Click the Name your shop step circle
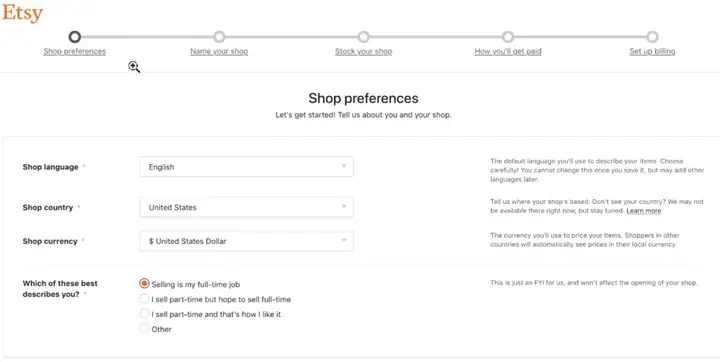 (x=219, y=37)
